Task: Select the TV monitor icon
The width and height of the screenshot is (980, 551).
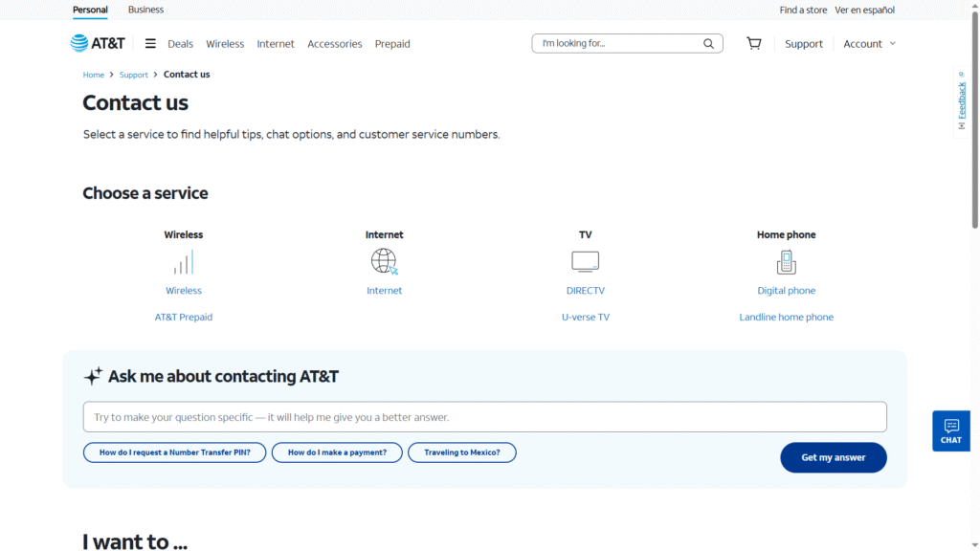Action: pos(585,260)
